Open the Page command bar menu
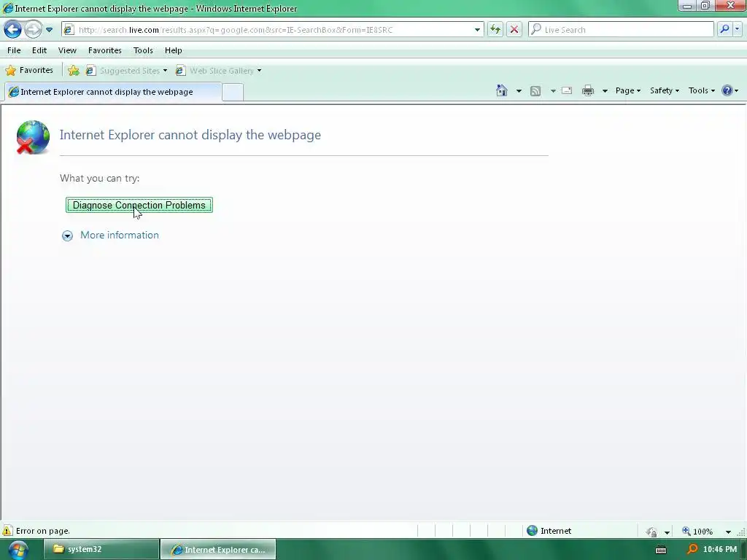Image resolution: width=747 pixels, height=560 pixels. click(628, 90)
